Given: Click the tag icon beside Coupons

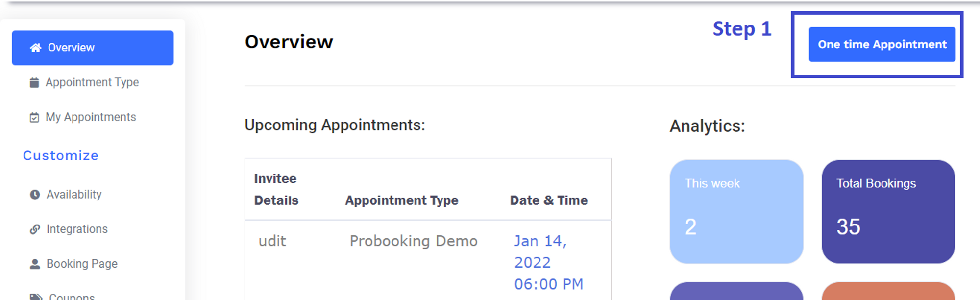Looking at the screenshot, I should [36, 297].
